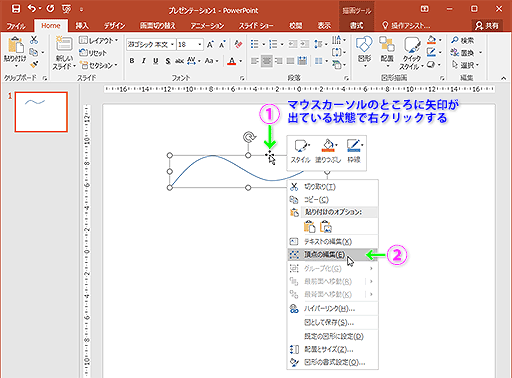Click the large Paste (貼り付け) clipboard icon
This screenshot has width=512, height=378.
(x=16, y=45)
